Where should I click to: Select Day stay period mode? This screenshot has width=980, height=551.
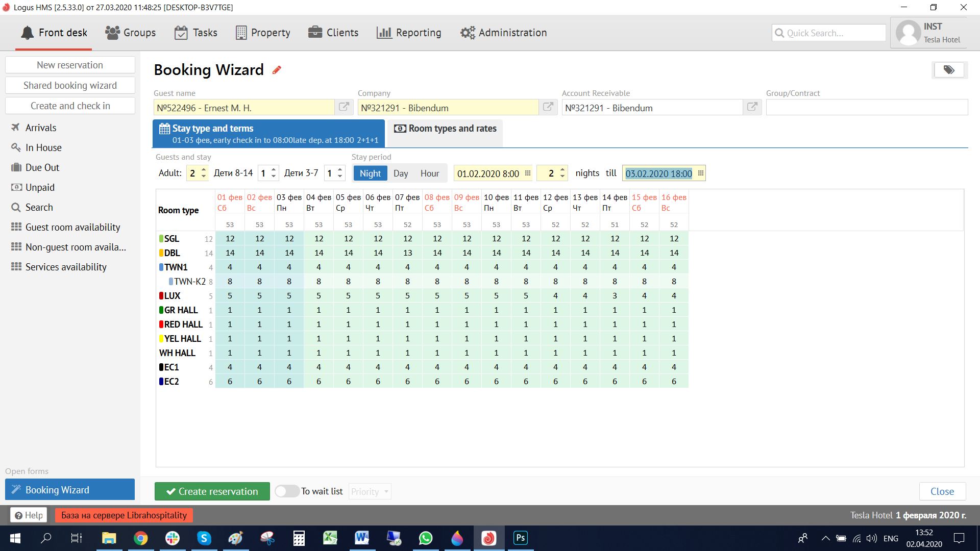(401, 173)
